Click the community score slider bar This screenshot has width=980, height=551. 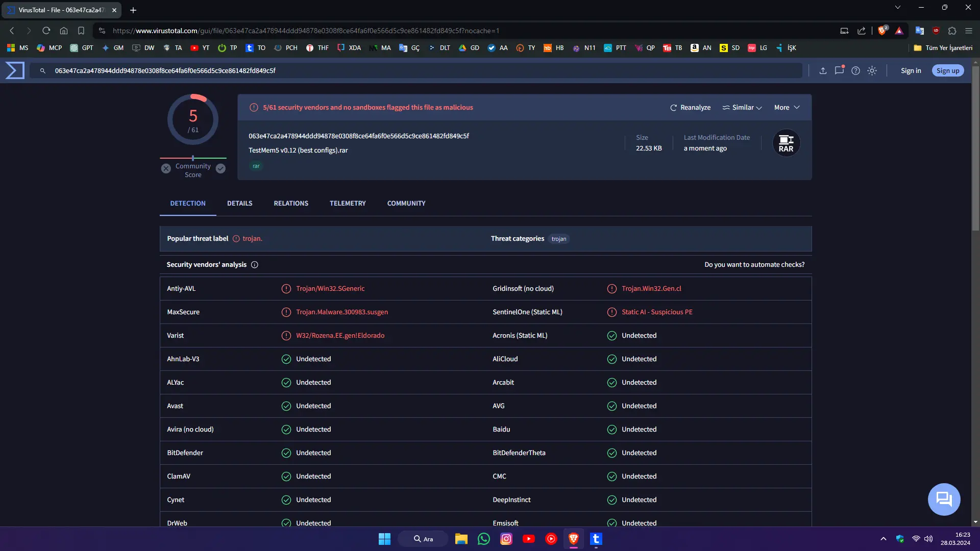tap(193, 158)
